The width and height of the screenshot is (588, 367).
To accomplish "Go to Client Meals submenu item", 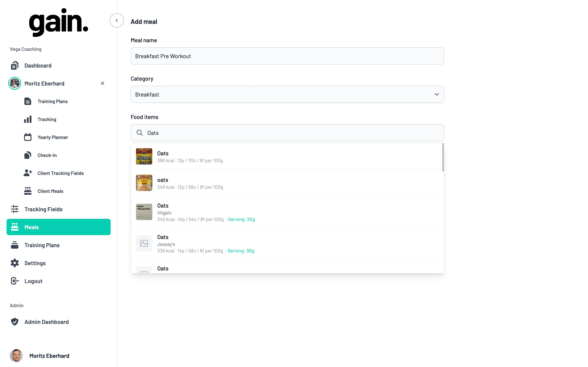I will point(50,191).
